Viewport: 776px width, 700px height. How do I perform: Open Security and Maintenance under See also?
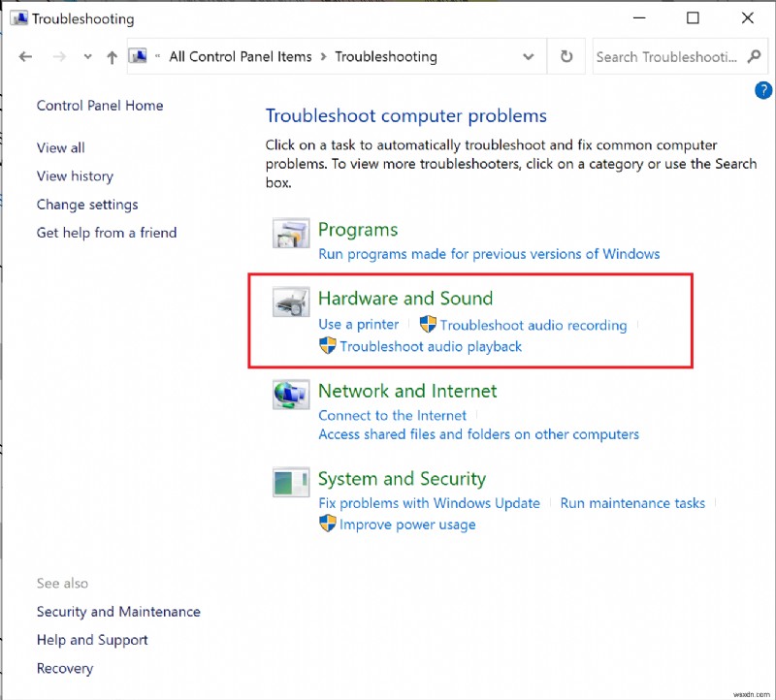point(118,612)
